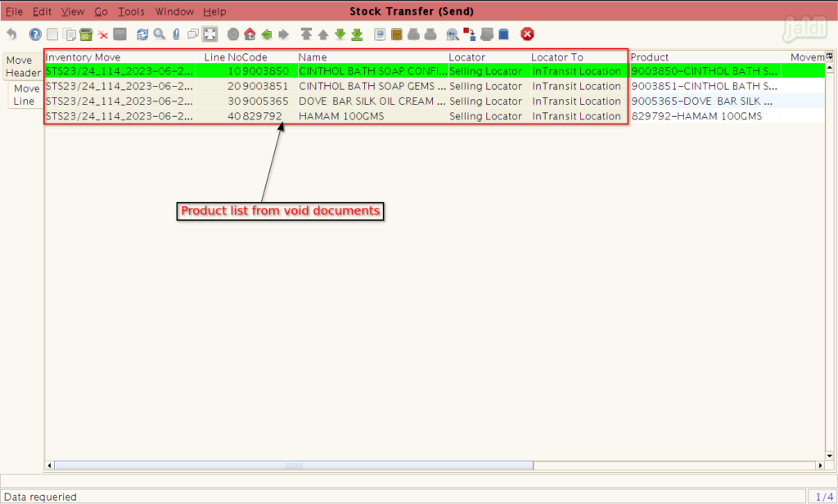Image resolution: width=838 pixels, height=504 pixels.
Task: Switch to the Move Header tab
Action: click(23, 66)
